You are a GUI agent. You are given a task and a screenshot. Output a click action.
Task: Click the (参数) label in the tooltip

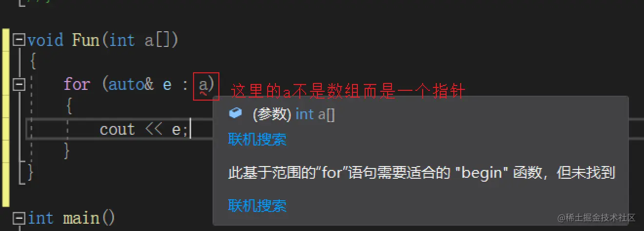tap(272, 114)
